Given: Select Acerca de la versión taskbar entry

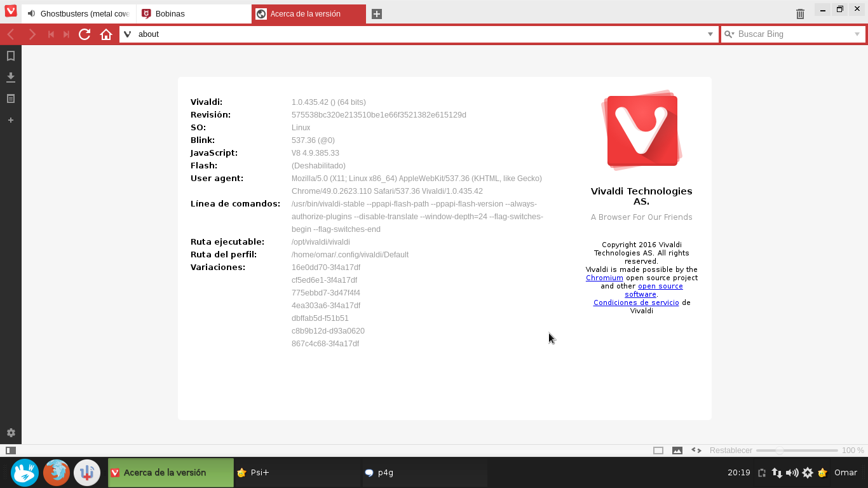Looking at the screenshot, I should point(171,473).
